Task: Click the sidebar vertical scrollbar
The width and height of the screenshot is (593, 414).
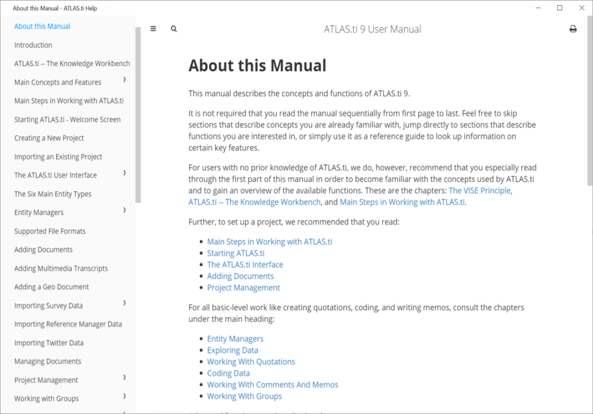Action: [138, 115]
